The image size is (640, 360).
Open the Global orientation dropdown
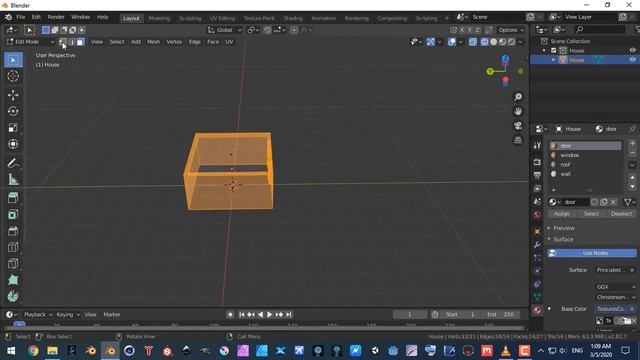click(x=224, y=30)
